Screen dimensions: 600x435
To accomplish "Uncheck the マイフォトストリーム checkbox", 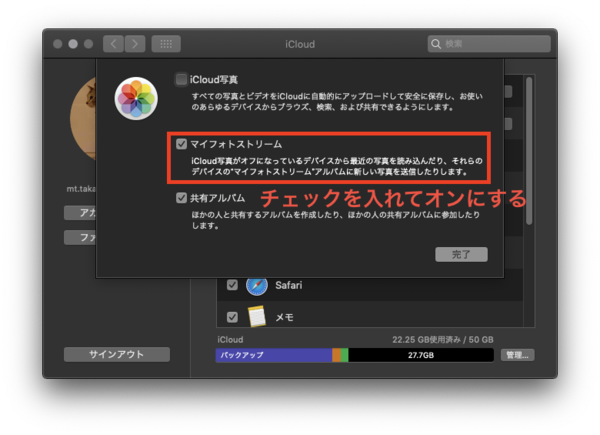I will coord(181,144).
